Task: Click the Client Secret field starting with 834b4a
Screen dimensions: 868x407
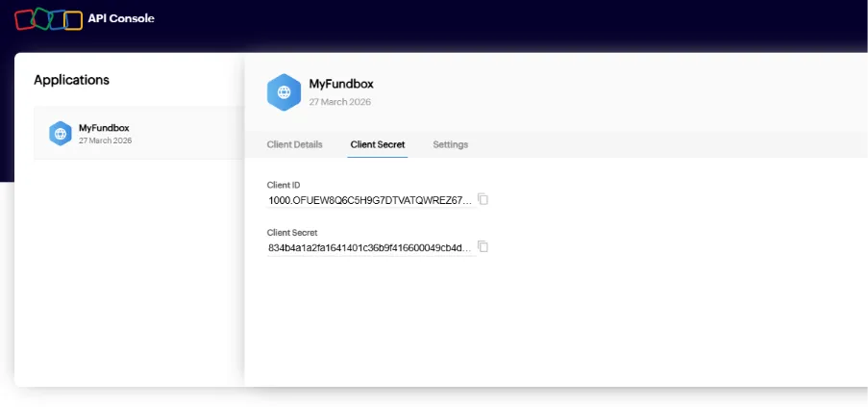Action: (x=371, y=247)
